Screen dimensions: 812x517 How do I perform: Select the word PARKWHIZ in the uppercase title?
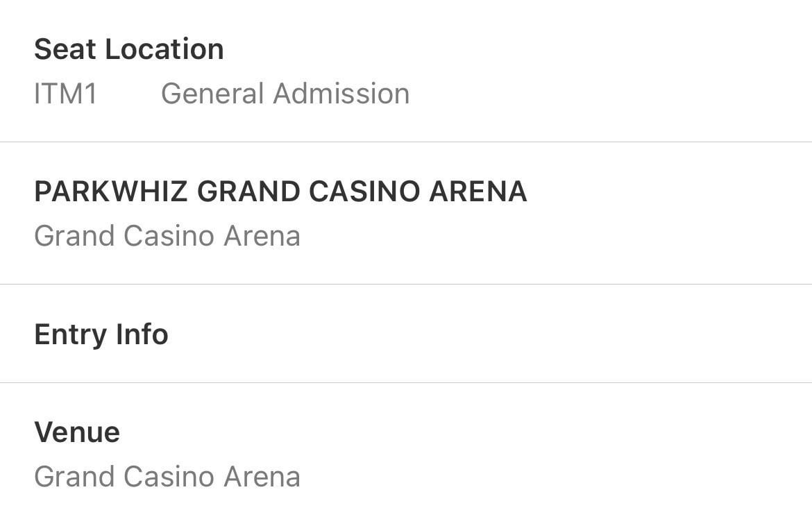[111, 192]
